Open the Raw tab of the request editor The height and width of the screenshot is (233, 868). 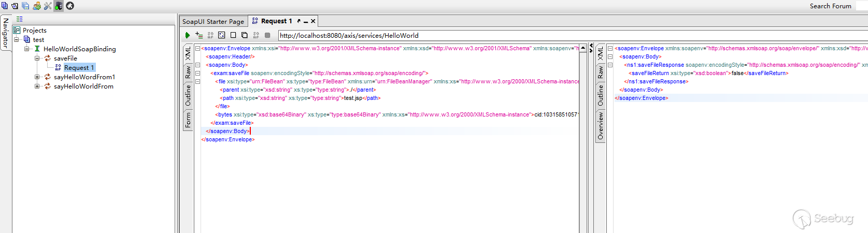[188, 72]
